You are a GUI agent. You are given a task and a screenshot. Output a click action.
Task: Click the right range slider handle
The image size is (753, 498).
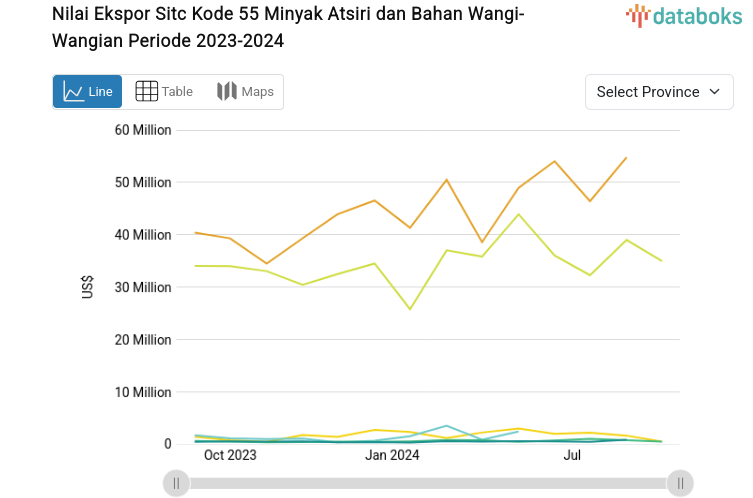tap(680, 484)
